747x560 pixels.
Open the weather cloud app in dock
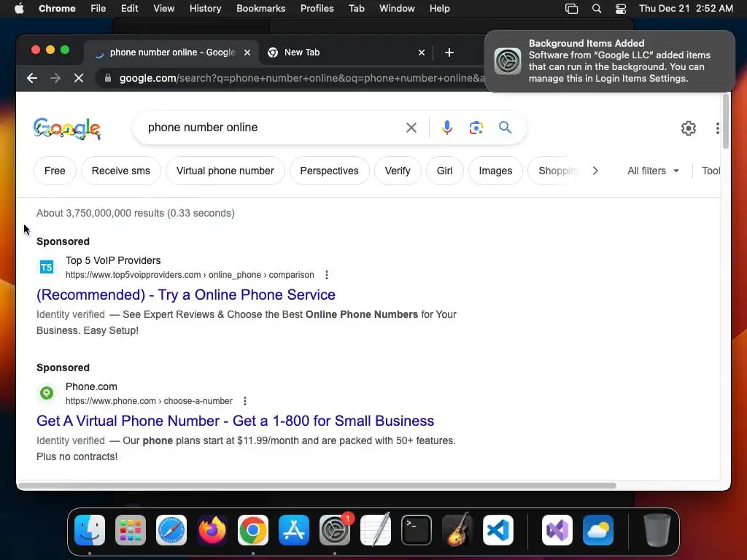pyautogui.click(x=598, y=530)
